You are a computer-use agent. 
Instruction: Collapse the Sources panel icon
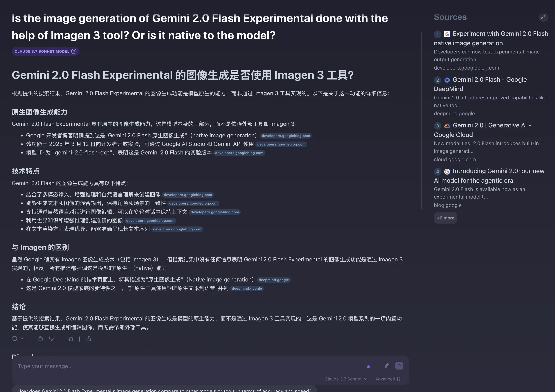click(543, 17)
